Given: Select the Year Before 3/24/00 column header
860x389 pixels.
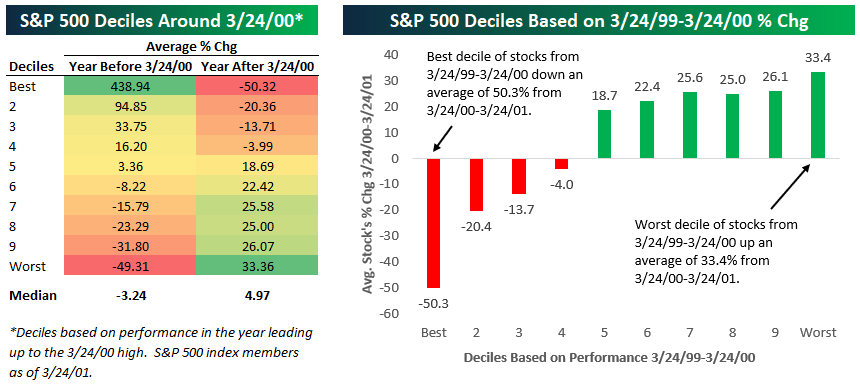Looking at the screenshot, I should [x=131, y=67].
